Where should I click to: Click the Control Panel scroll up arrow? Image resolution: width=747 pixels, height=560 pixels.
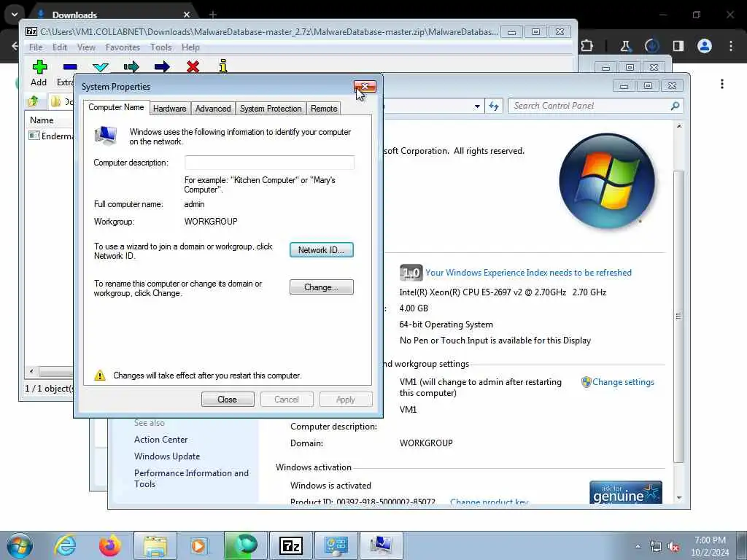pos(679,127)
